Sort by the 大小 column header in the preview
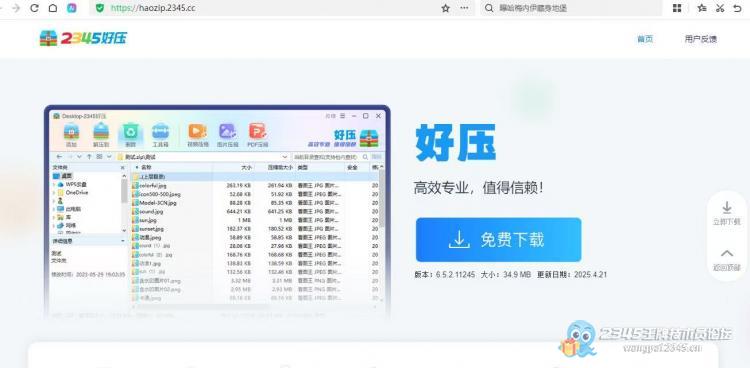 coord(246,168)
